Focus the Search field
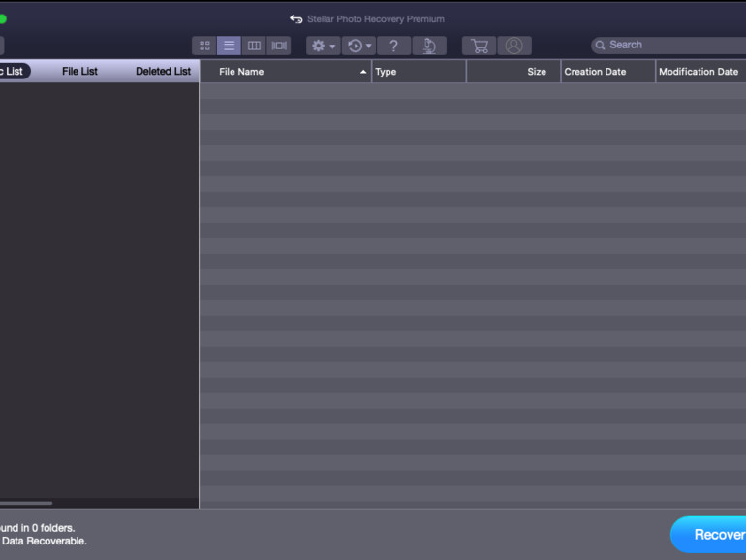The width and height of the screenshot is (746, 560). click(x=668, y=45)
